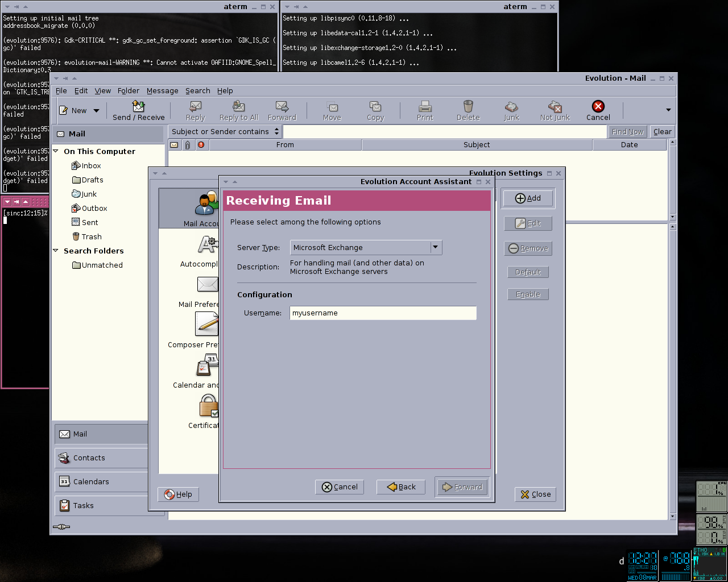Open the Edit menu
The image size is (728, 582).
pyautogui.click(x=81, y=91)
